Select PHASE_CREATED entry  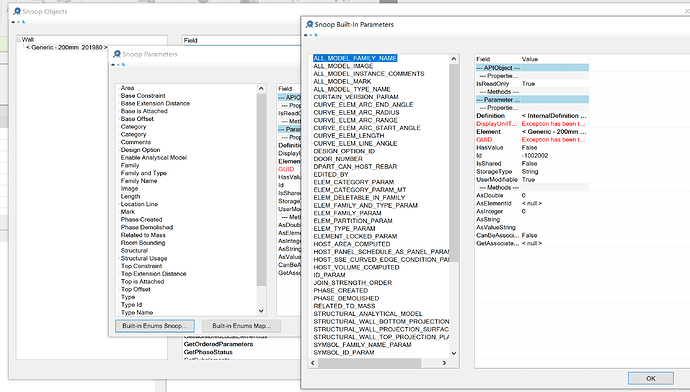(341, 290)
